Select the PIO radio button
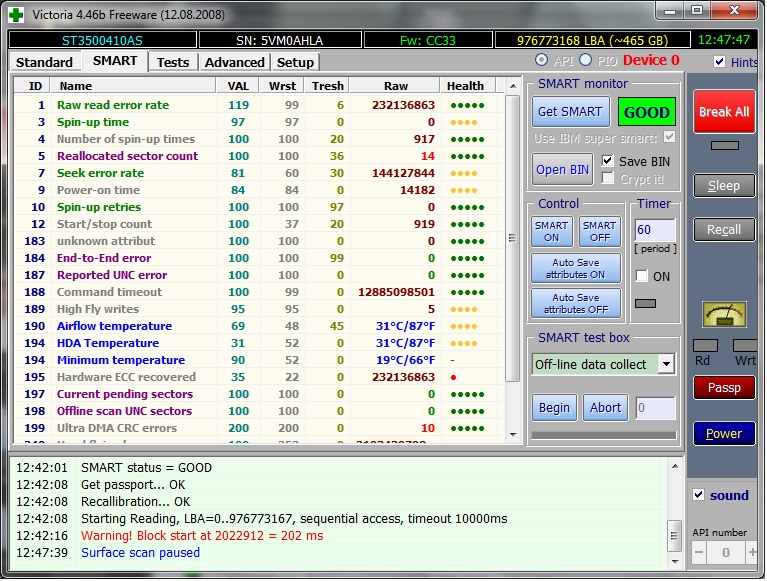 (587, 61)
